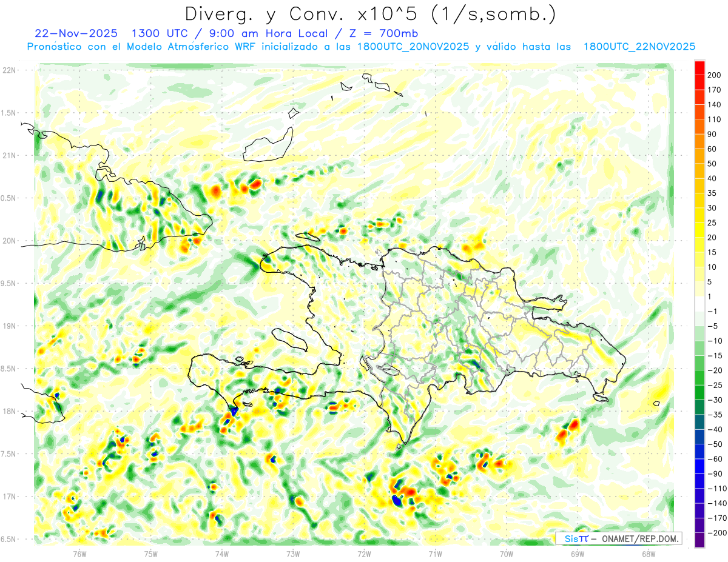Viewport: 728px width, 562px height.
Task: Click the '71W' longitude label
Action: pos(435,554)
